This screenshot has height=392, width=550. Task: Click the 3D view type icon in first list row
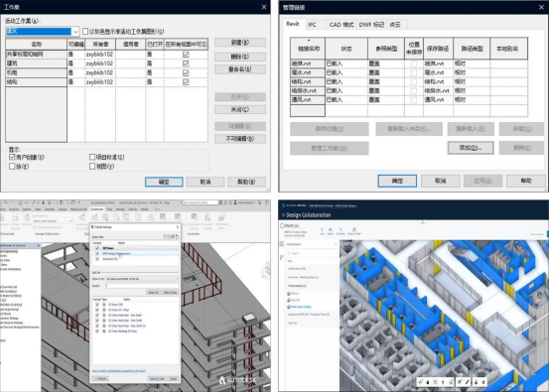tap(104, 305)
